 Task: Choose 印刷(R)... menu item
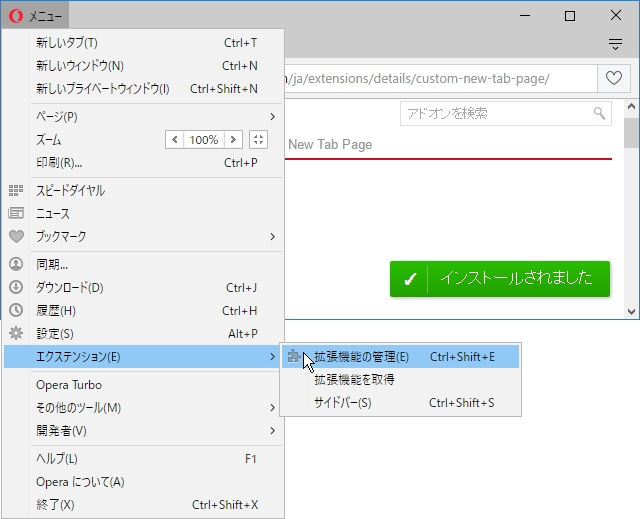[143, 163]
